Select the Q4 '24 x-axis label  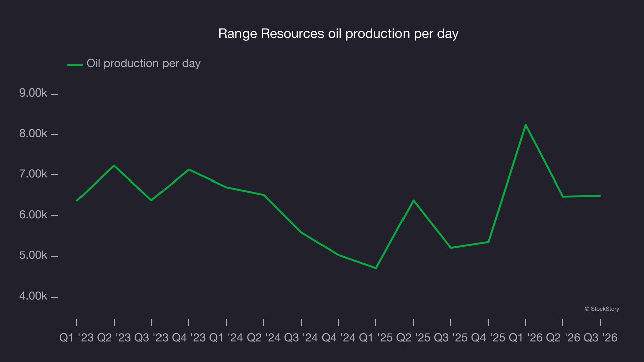339,338
